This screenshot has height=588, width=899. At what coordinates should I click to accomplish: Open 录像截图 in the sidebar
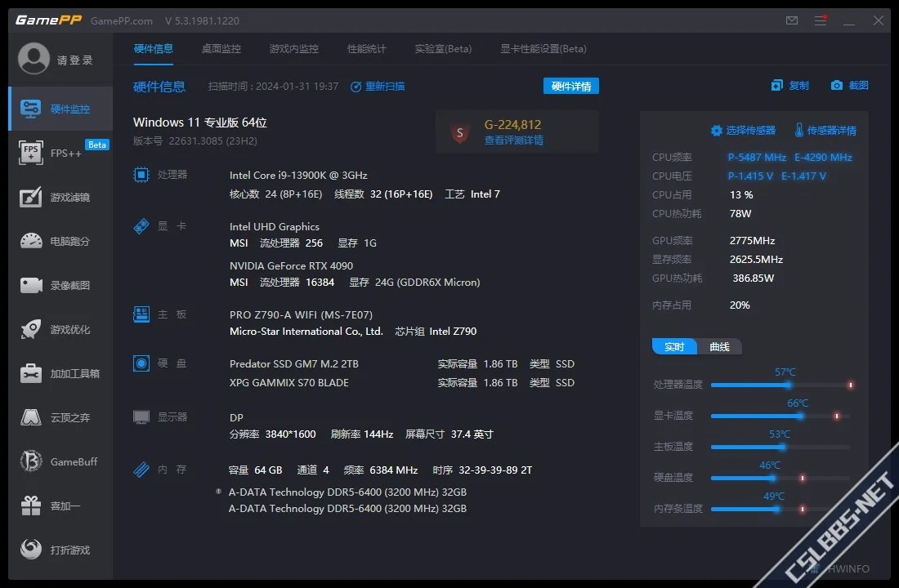pyautogui.click(x=61, y=285)
